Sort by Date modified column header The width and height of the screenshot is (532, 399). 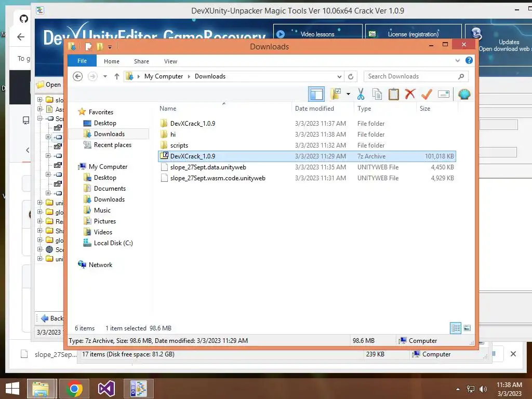pyautogui.click(x=314, y=108)
